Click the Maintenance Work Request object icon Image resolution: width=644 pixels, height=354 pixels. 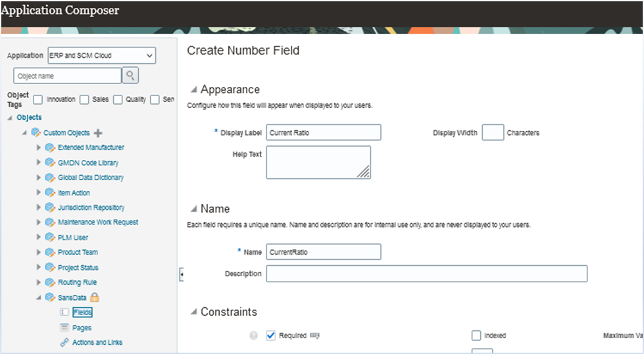coord(50,222)
